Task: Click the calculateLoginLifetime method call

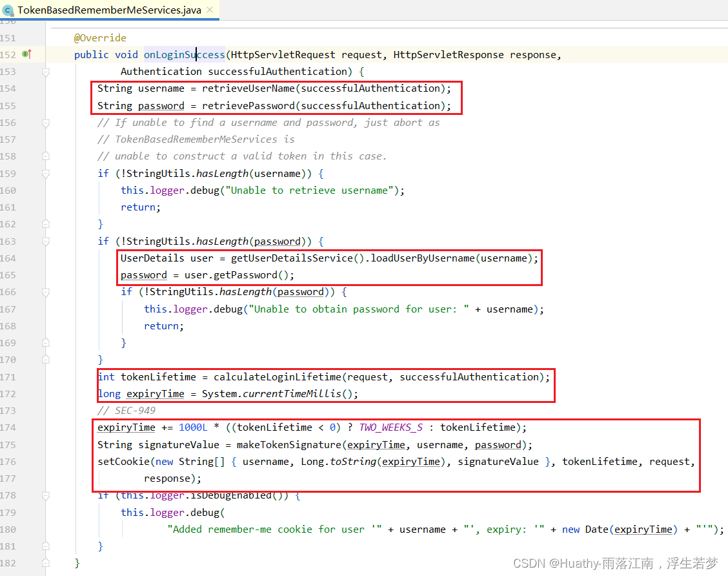Action: click(x=277, y=376)
